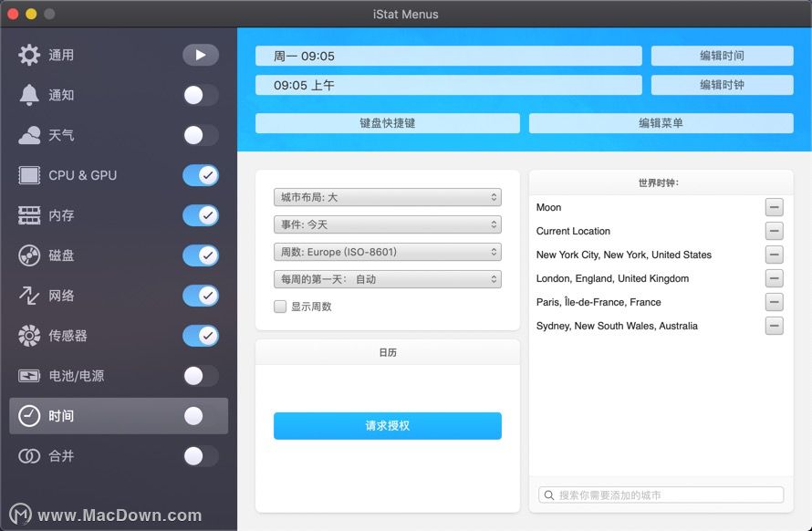The height and width of the screenshot is (531, 812).
Task: Click the 通用 gear icon in sidebar
Action: tap(29, 55)
